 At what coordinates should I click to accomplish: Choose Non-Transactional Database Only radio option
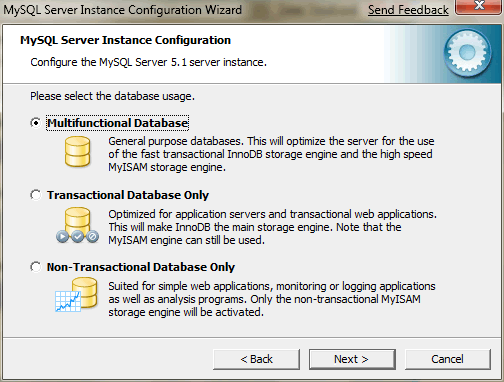(35, 267)
